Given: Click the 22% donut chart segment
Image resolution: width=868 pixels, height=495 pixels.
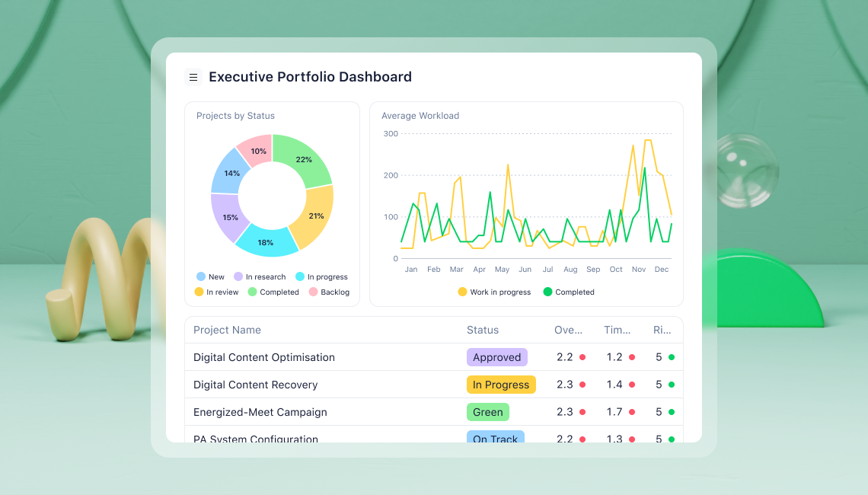Looking at the screenshot, I should pos(305,160).
